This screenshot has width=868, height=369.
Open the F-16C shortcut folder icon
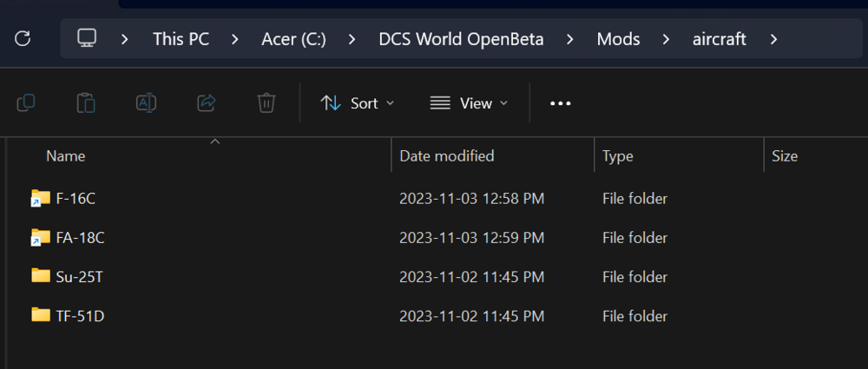pyautogui.click(x=40, y=198)
